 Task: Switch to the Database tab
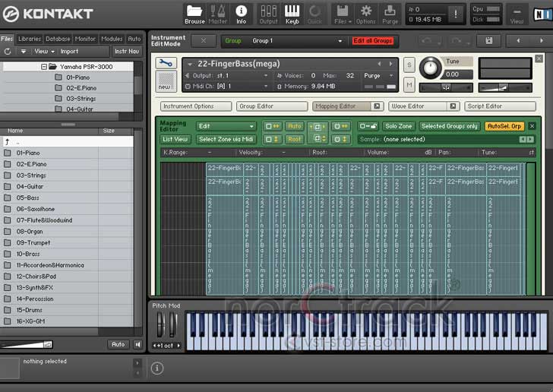[58, 39]
